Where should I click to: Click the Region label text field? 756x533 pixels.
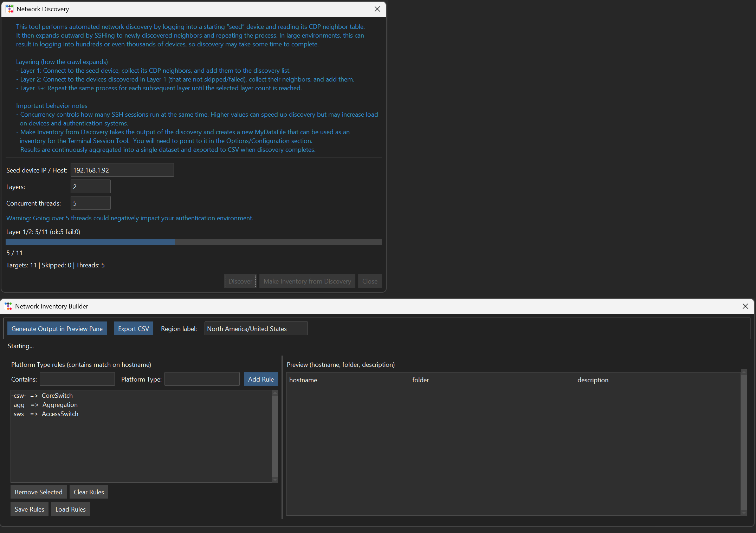tap(256, 329)
